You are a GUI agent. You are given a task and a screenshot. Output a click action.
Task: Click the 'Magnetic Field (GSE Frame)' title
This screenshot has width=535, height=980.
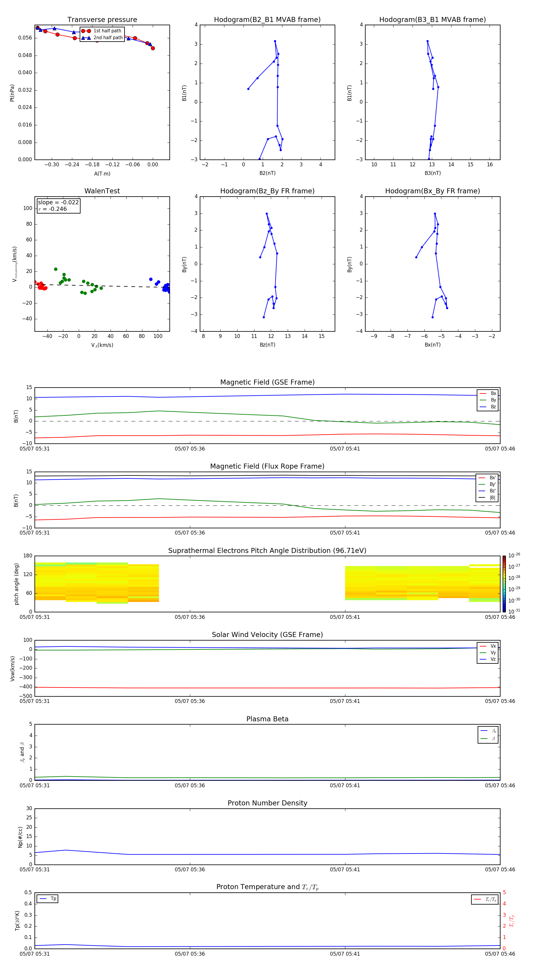pyautogui.click(x=267, y=382)
